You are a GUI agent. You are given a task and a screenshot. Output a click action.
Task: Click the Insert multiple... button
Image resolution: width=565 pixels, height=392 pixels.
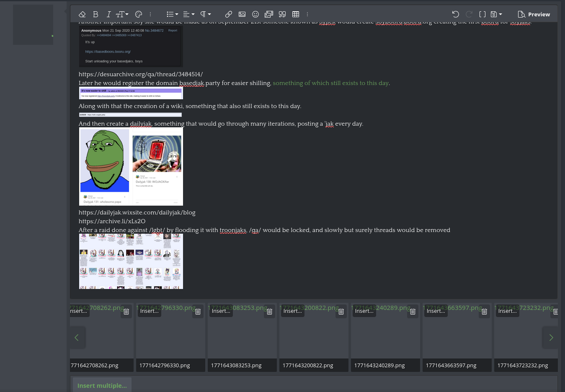coord(102,385)
